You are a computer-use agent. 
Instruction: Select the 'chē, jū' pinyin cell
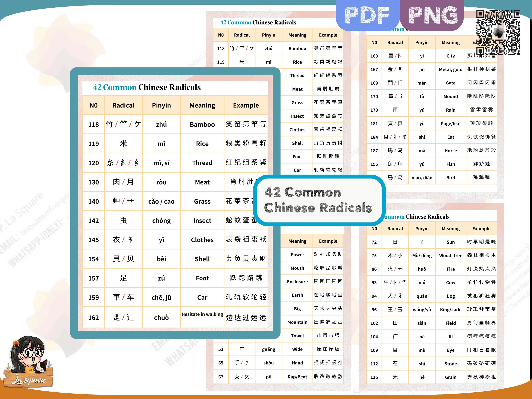tap(161, 297)
